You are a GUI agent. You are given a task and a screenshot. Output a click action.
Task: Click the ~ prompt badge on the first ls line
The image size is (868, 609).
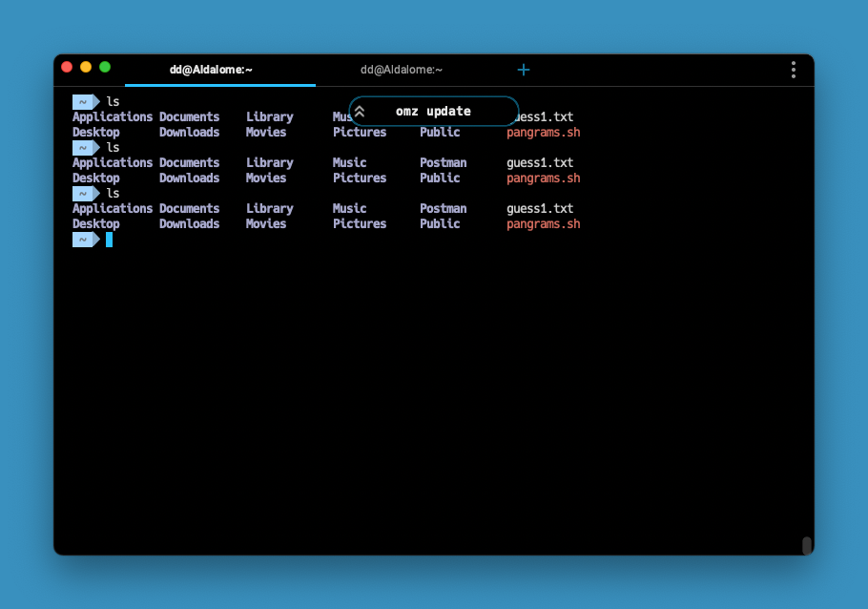click(x=84, y=100)
